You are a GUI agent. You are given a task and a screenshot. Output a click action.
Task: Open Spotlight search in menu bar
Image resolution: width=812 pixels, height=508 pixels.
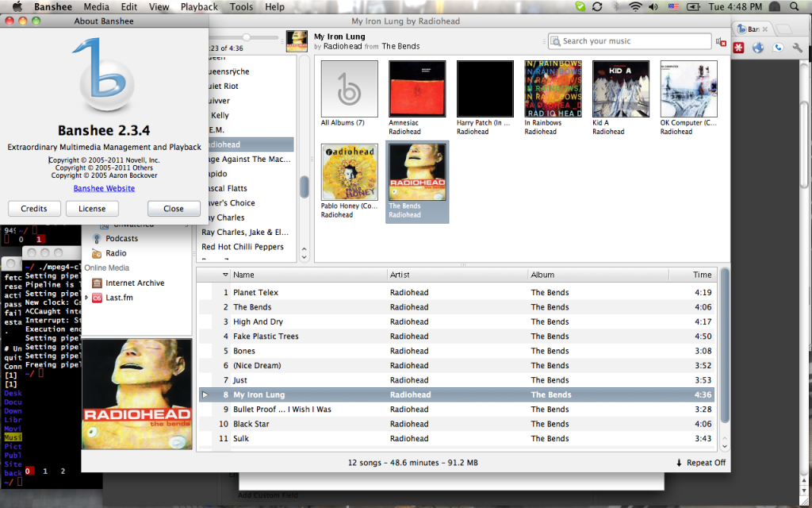point(795,6)
